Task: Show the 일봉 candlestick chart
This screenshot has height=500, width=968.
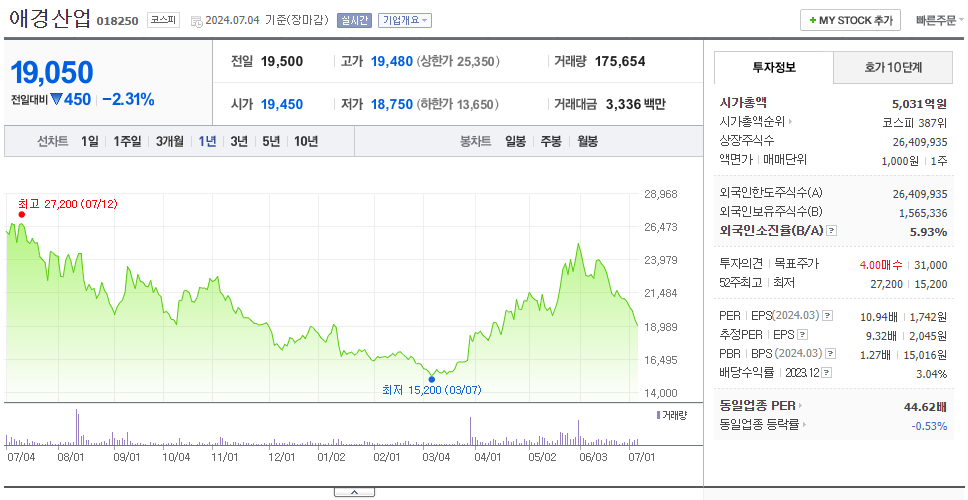Action: [515, 141]
